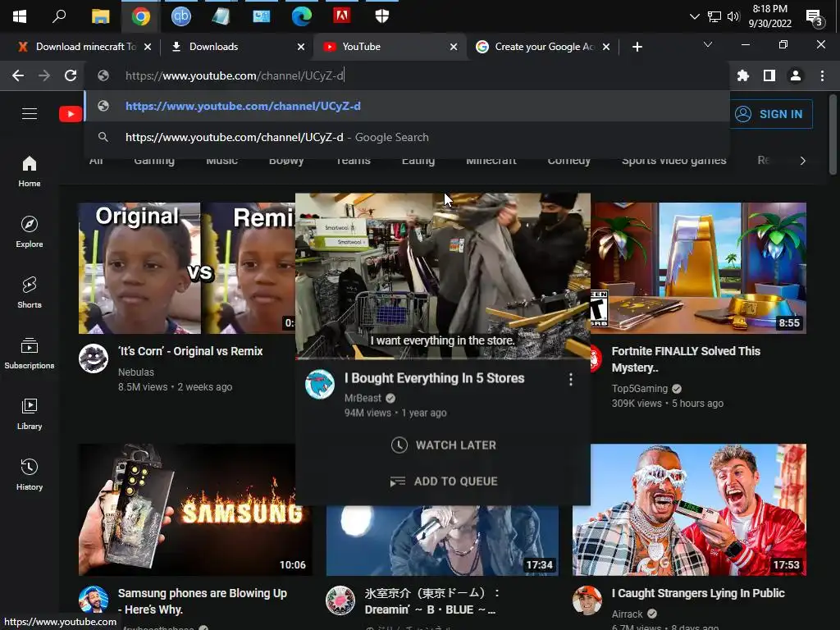Toggle the YouTube guide hamburger menu

pos(30,113)
